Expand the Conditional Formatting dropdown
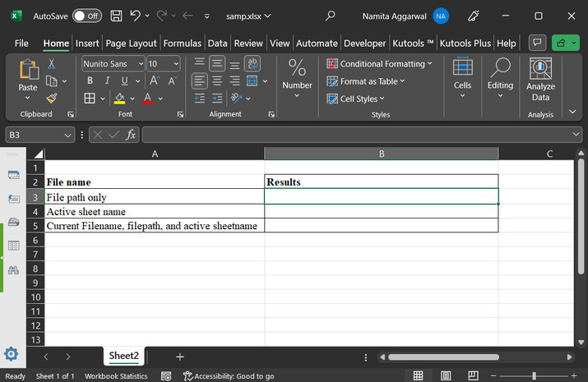 (x=431, y=63)
